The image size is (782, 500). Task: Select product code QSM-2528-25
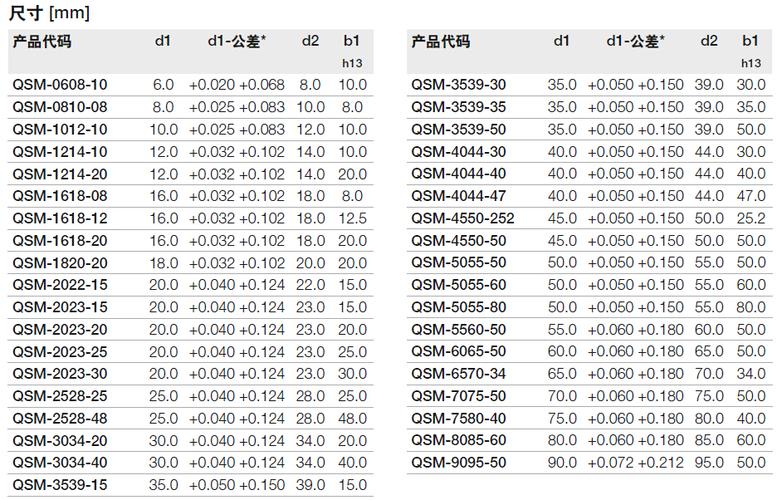pos(60,396)
